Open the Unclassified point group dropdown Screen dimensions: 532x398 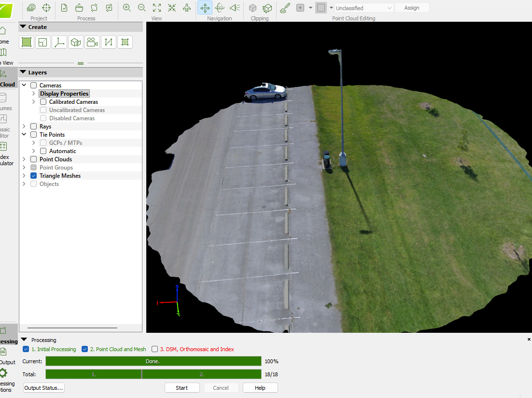click(364, 8)
